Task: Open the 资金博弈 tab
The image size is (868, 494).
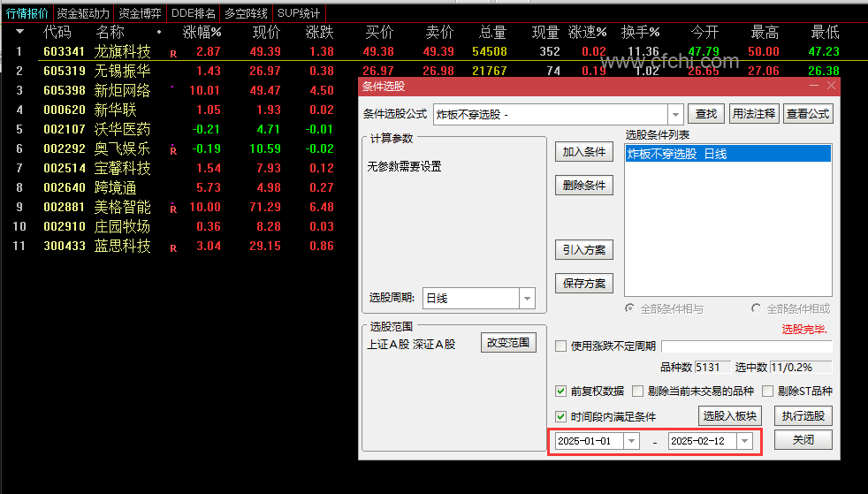Action: [x=140, y=12]
